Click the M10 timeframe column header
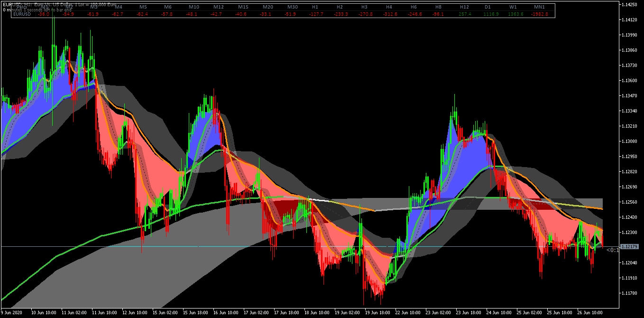Viewport: 644px width, 318px height. click(x=194, y=7)
